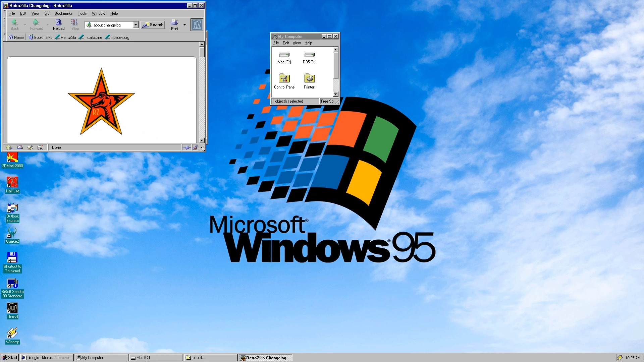This screenshot has height=362, width=644.
Task: Print the page with the Print icon
Action: point(174,24)
